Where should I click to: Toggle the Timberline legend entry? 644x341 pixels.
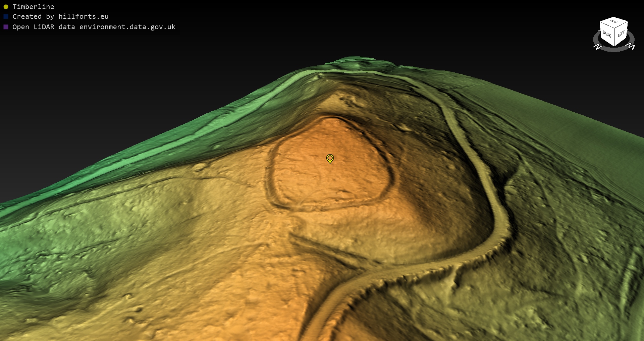pyautogui.click(x=33, y=7)
